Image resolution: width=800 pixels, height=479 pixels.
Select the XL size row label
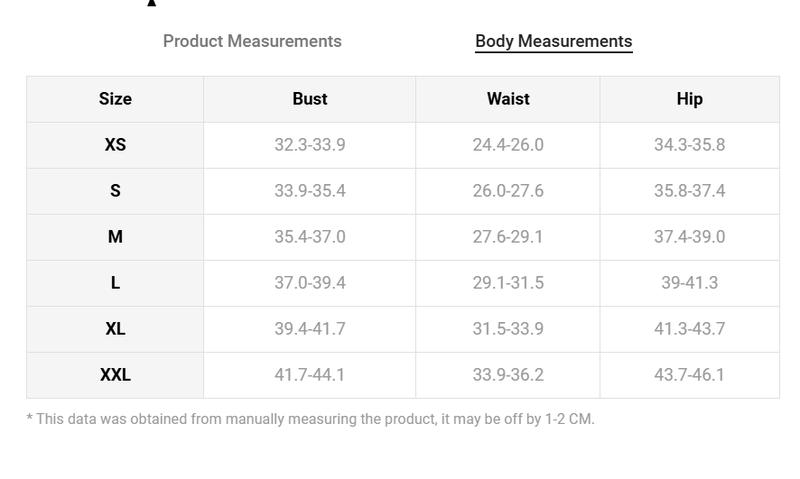tap(115, 329)
